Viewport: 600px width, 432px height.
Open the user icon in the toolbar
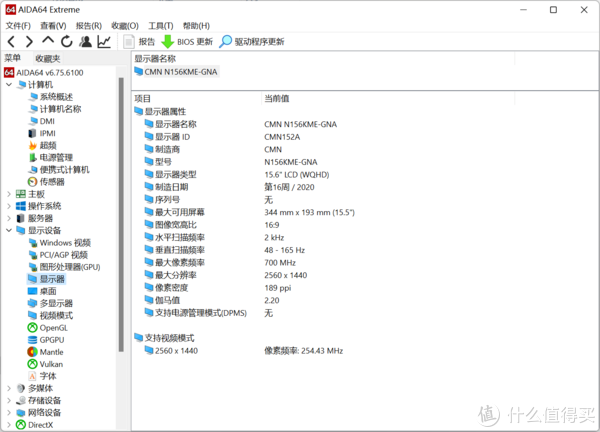(x=85, y=41)
